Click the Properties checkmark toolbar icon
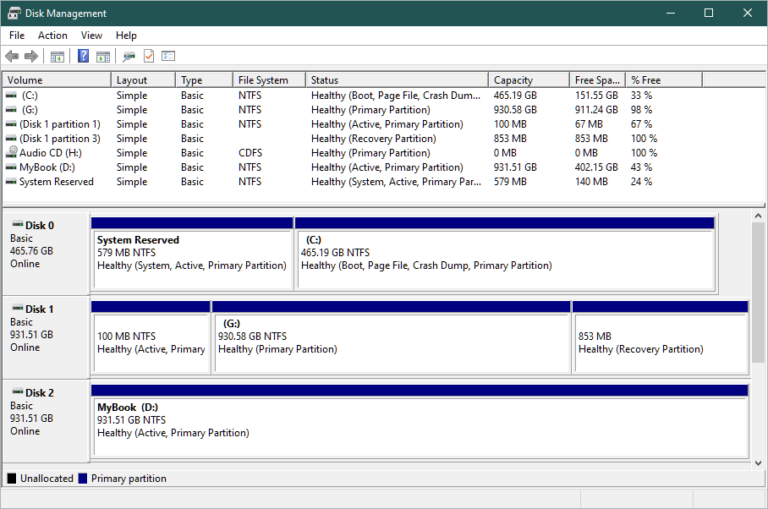The height and width of the screenshot is (509, 768). pyautogui.click(x=149, y=56)
